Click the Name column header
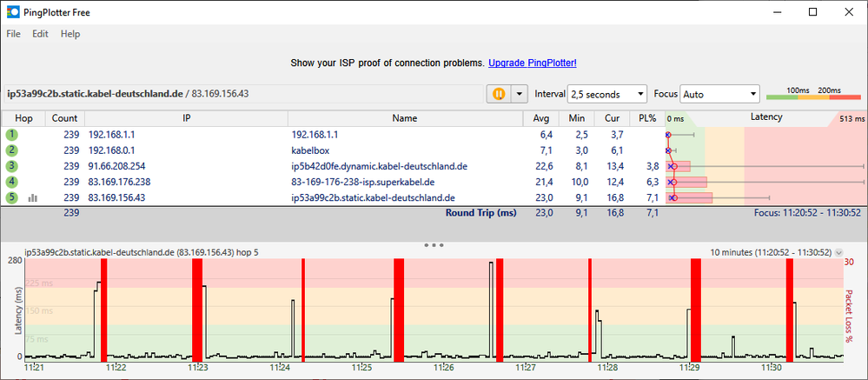The image size is (868, 380). (x=405, y=118)
